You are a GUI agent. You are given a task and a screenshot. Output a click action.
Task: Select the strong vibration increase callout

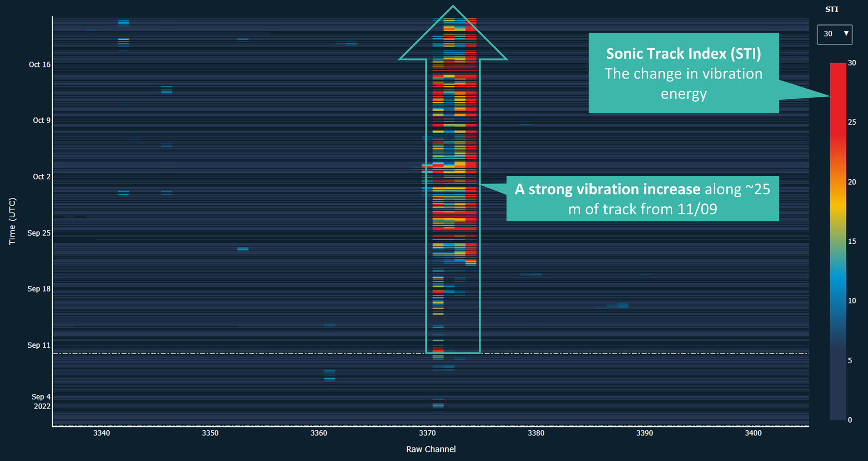pos(642,198)
